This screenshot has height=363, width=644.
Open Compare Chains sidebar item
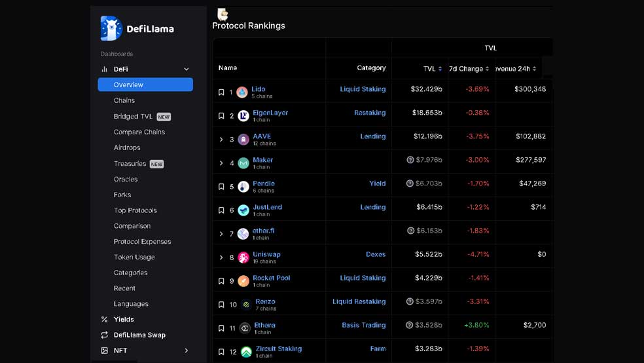tap(139, 132)
